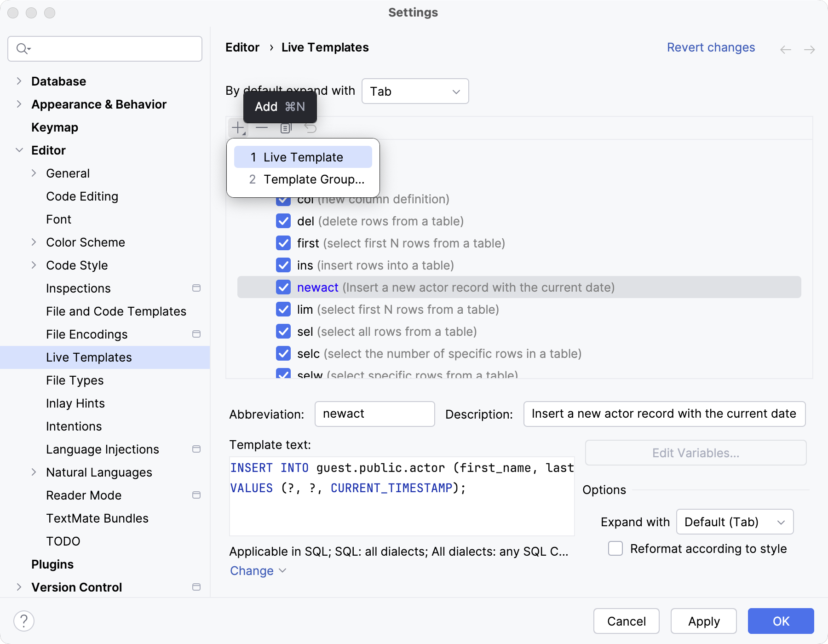Image resolution: width=828 pixels, height=644 pixels.
Task: Remove the selected template using the minus icon
Action: (x=262, y=127)
